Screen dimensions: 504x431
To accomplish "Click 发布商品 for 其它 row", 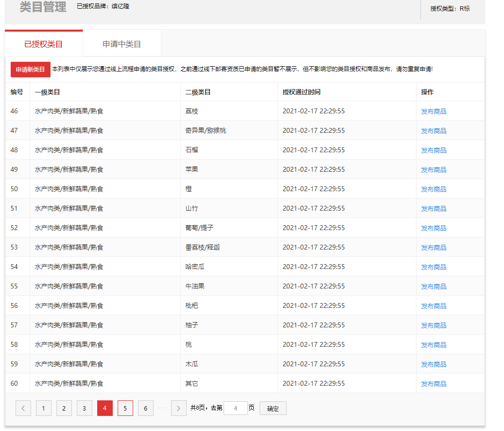I will click(x=434, y=384).
